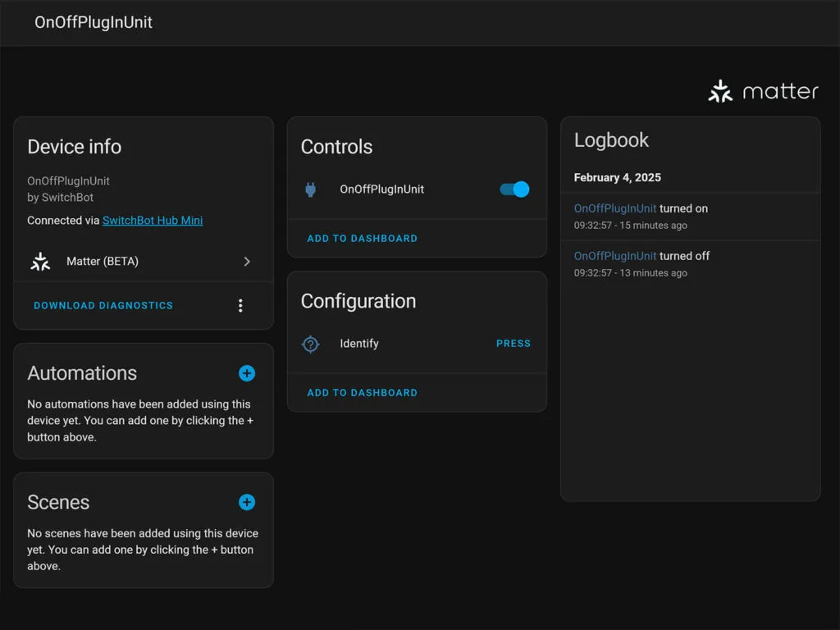Image resolution: width=840 pixels, height=630 pixels.
Task: Click the Configuration heading
Action: 358,301
